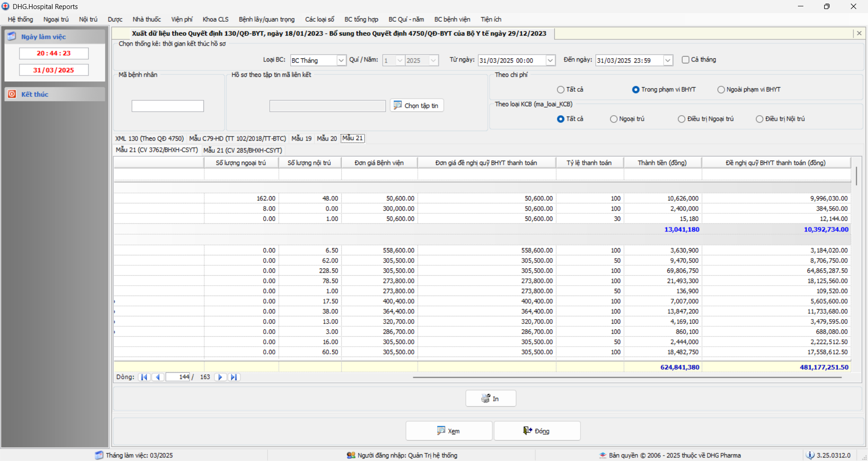This screenshot has height=461, width=868.
Task: Open the BC tổng hợp menu
Action: (x=361, y=19)
